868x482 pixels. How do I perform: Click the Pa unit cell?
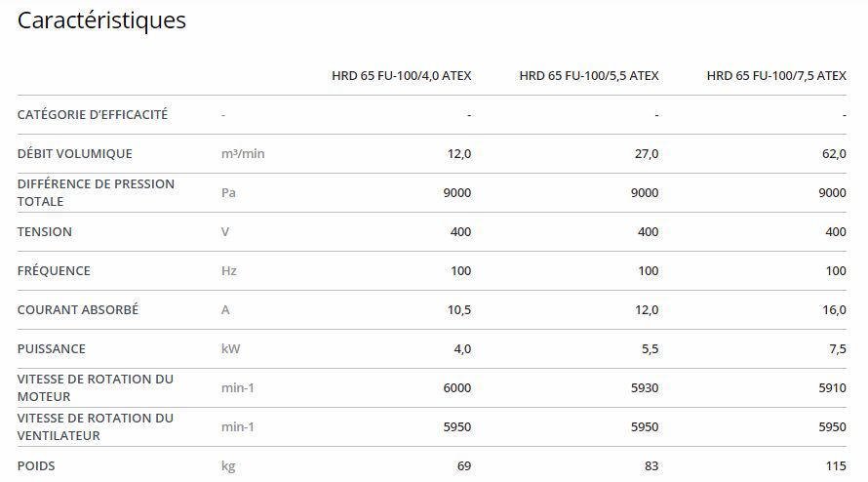(x=229, y=192)
